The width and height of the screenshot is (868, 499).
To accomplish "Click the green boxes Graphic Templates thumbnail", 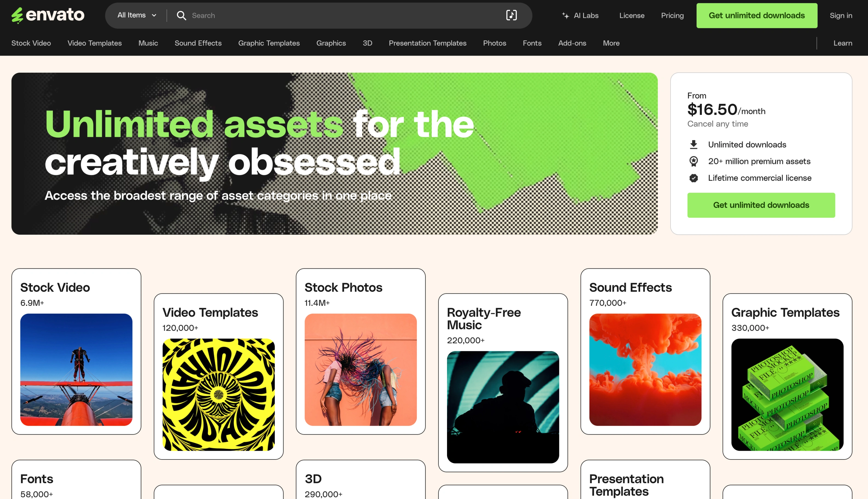I will point(787,395).
